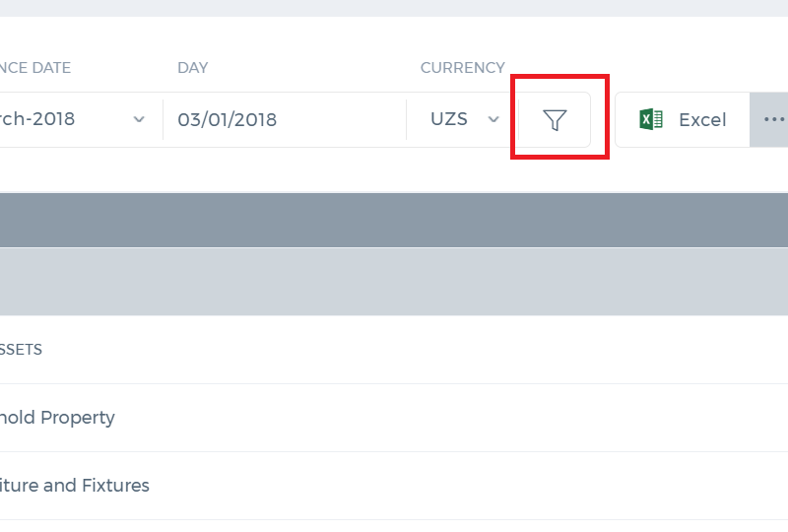788x532 pixels.
Task: Click the dark gray table header bar
Action: coord(394,220)
